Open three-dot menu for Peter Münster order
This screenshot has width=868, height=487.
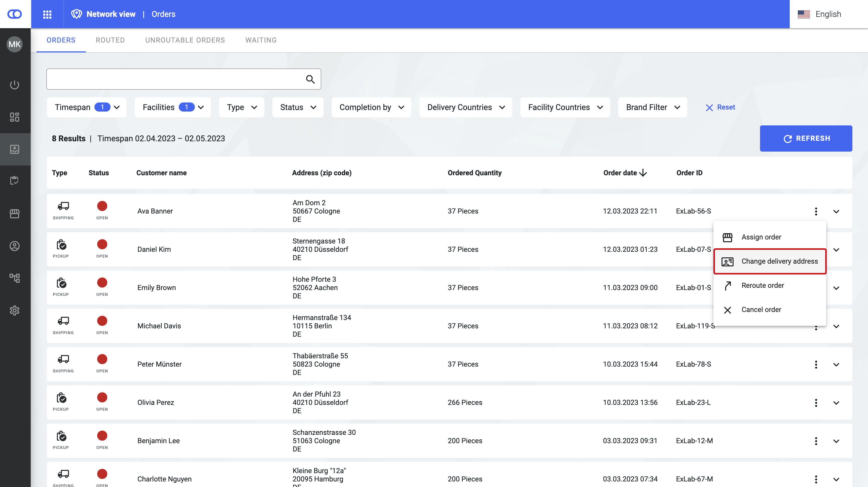click(816, 364)
